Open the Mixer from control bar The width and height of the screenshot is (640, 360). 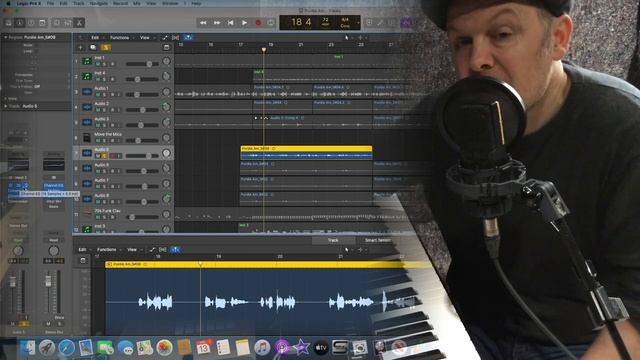68,23
